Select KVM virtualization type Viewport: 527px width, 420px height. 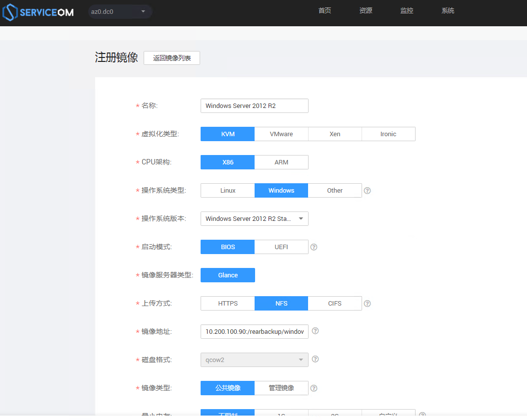click(227, 134)
